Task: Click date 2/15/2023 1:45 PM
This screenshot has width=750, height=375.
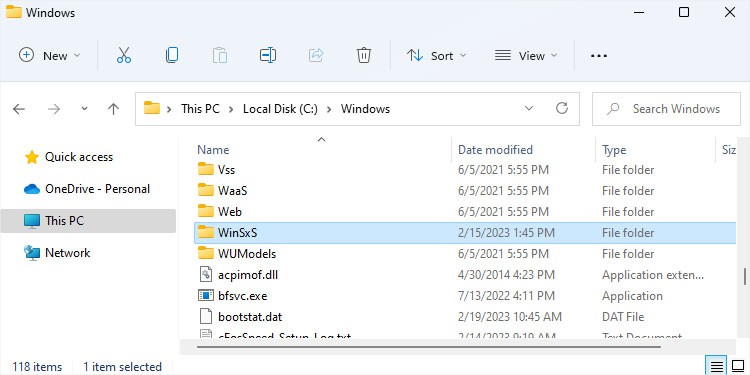Action: click(507, 233)
